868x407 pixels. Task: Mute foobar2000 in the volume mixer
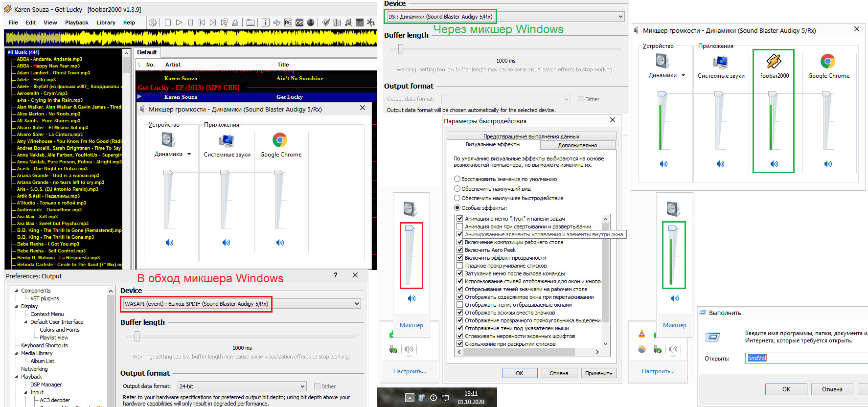coord(774,164)
